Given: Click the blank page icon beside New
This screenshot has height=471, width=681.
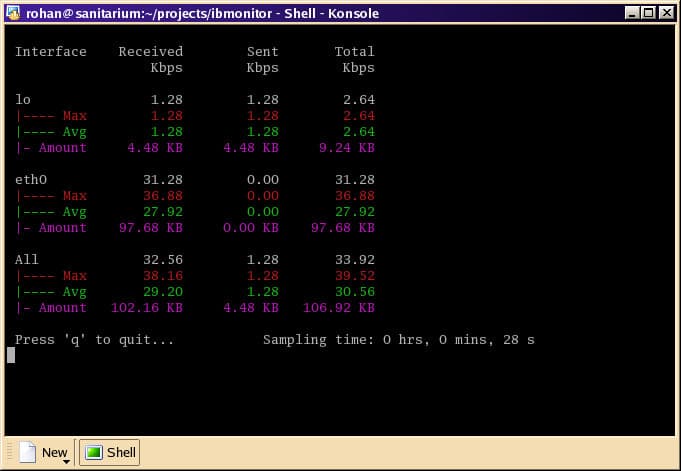Looking at the screenshot, I should click(28, 452).
